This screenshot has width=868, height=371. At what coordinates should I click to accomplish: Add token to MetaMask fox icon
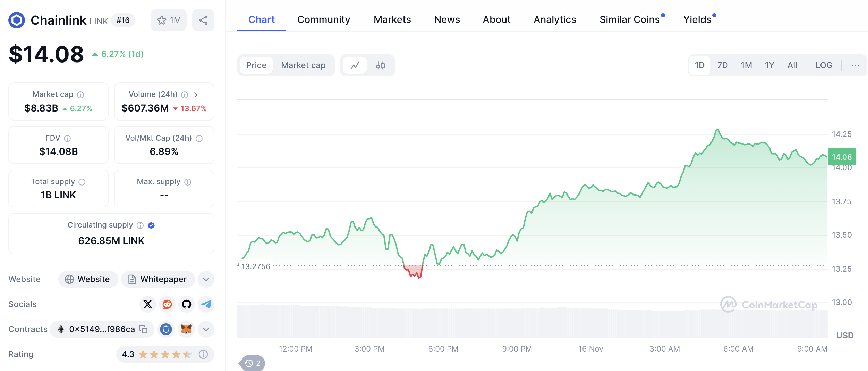tap(186, 329)
